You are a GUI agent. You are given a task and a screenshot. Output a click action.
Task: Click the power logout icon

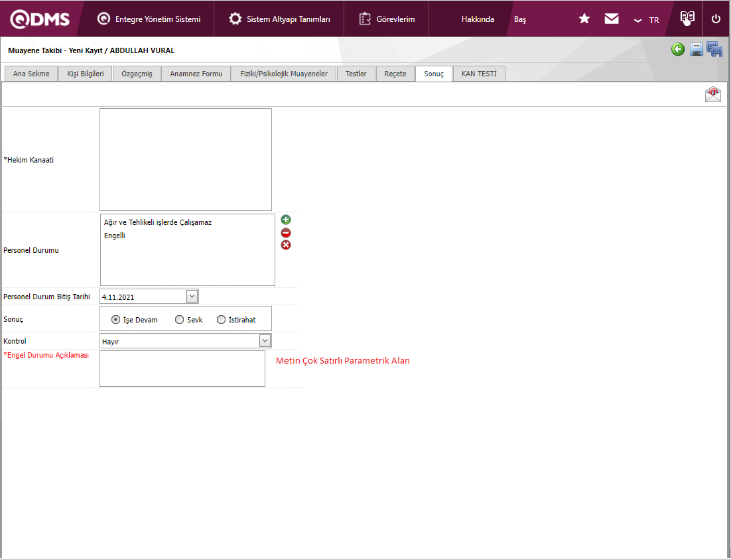tap(716, 19)
